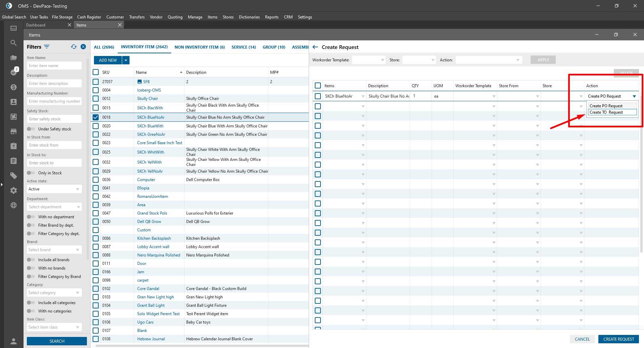Enable the Only in Stock toggle

[x=31, y=173]
